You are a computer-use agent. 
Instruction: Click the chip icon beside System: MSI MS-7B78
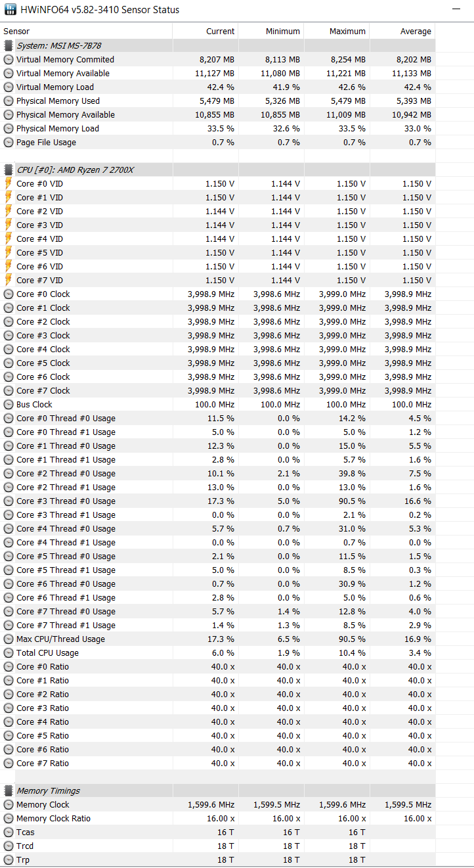(x=9, y=45)
